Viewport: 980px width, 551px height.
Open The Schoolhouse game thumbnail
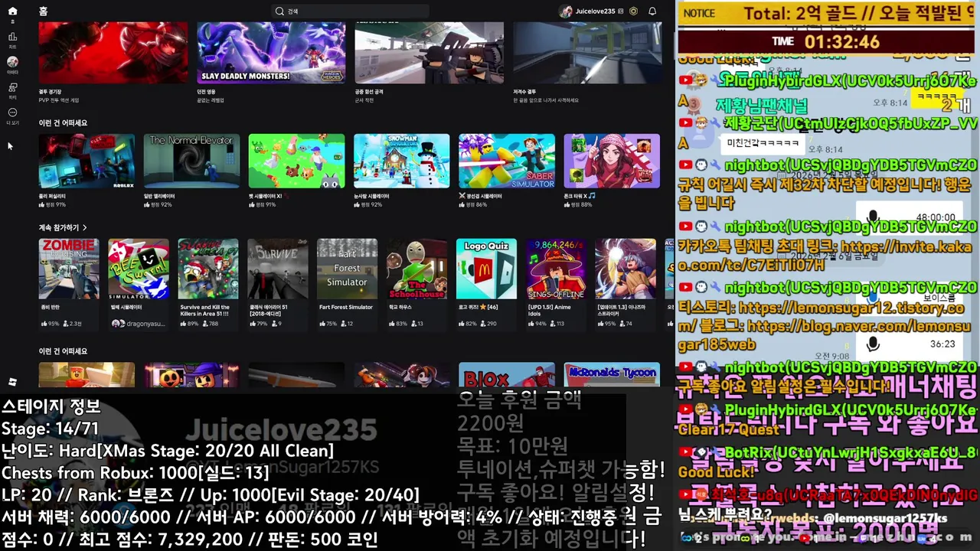coord(416,269)
